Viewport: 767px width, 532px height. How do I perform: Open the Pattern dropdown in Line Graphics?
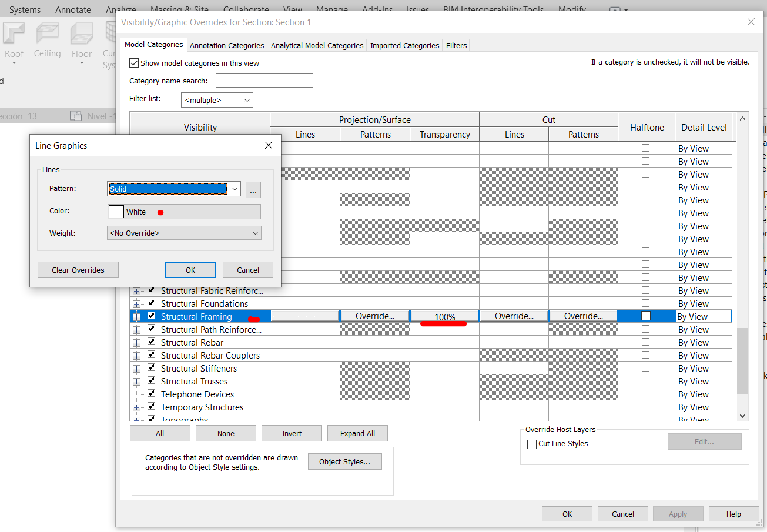[235, 189]
